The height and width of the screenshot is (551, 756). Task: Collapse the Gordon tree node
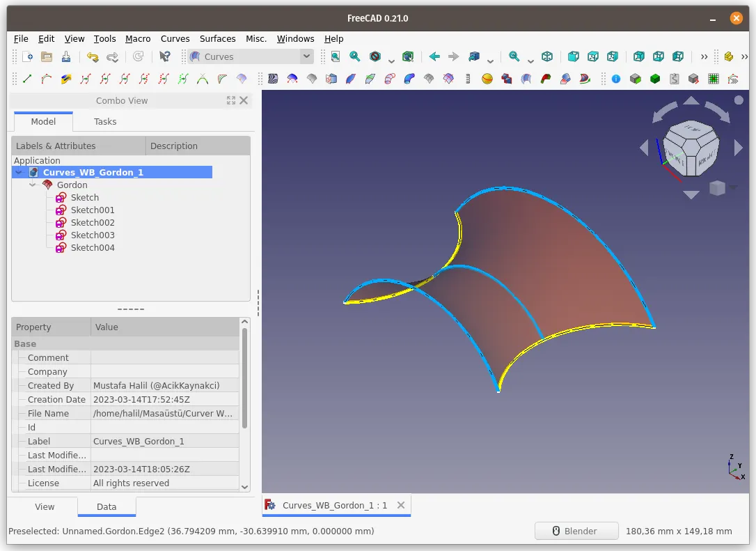(32, 185)
